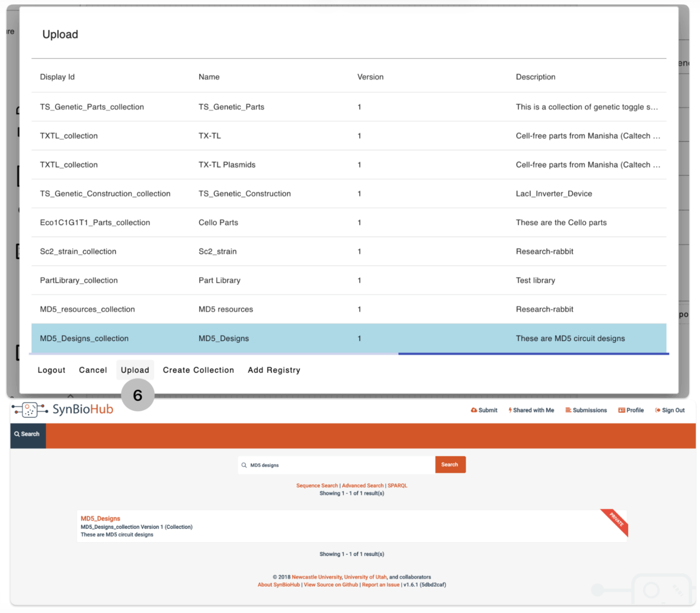Click University of Utah link
Image resolution: width=700 pixels, height=613 pixels.
(365, 577)
